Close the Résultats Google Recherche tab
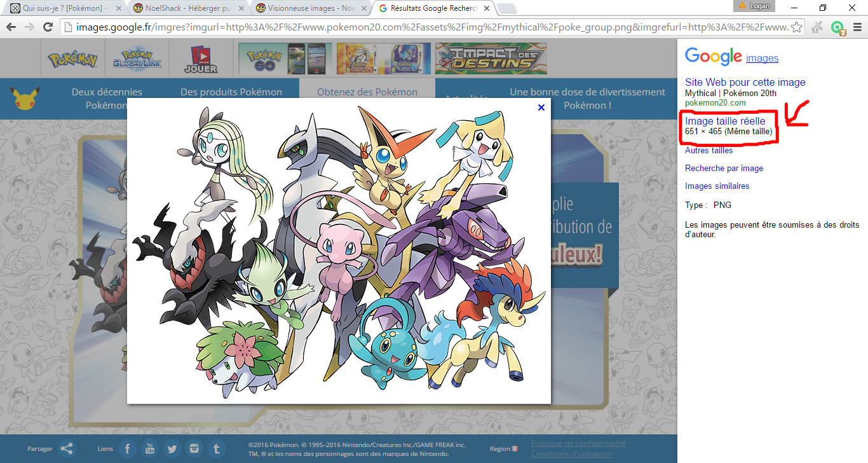Viewport: 868px width, 463px height. click(x=486, y=9)
